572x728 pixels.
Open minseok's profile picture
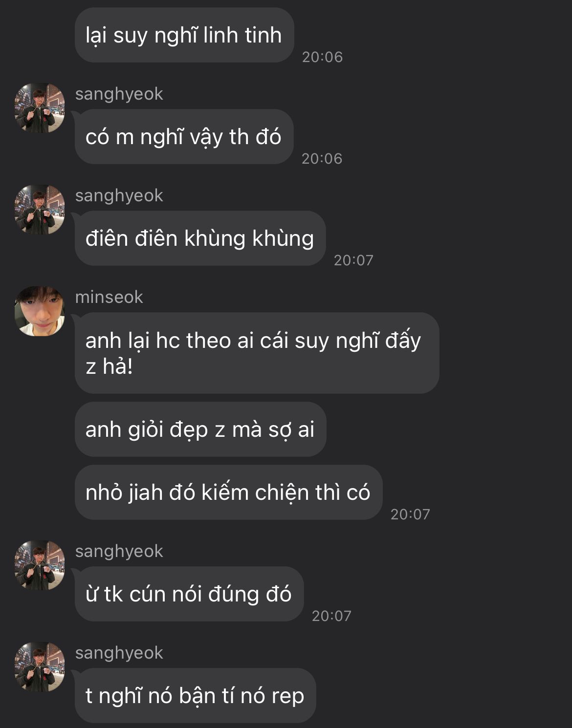[40, 311]
